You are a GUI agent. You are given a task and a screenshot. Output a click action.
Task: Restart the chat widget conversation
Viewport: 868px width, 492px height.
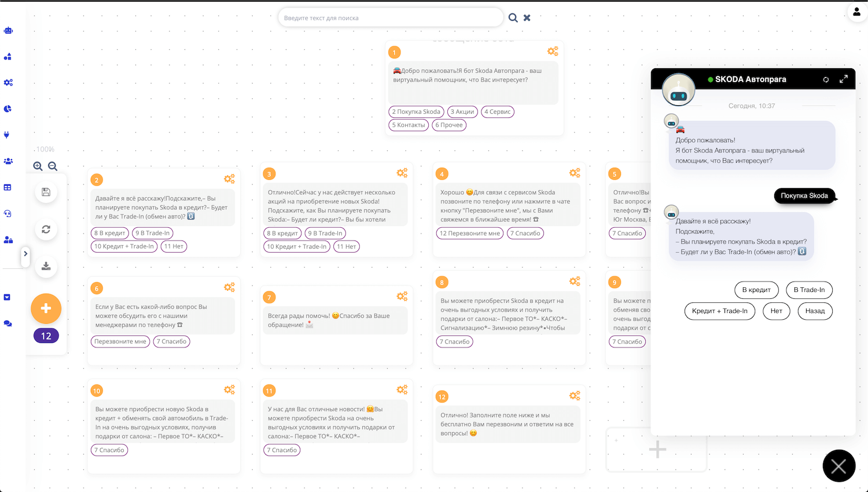point(826,80)
